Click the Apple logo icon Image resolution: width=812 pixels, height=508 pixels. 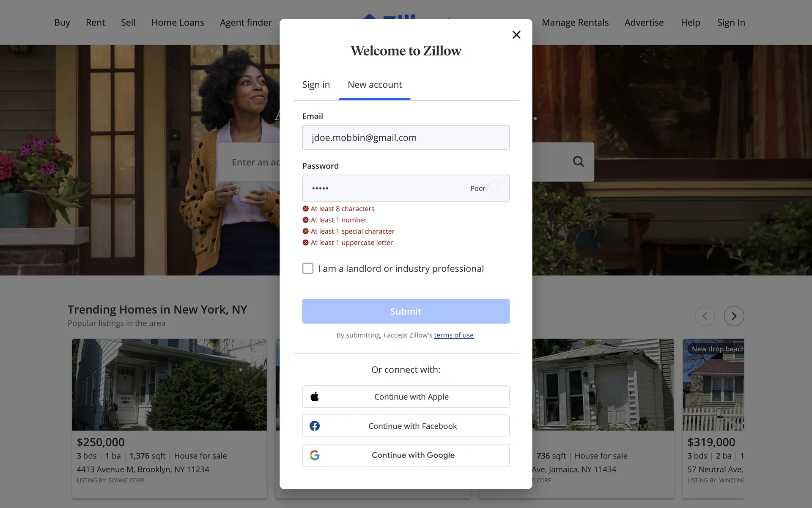pos(314,397)
